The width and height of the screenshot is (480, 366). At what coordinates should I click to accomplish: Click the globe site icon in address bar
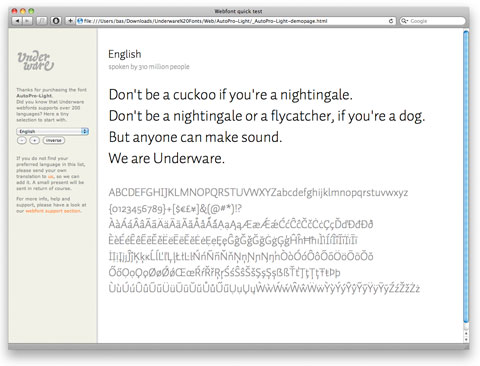pyautogui.click(x=80, y=21)
